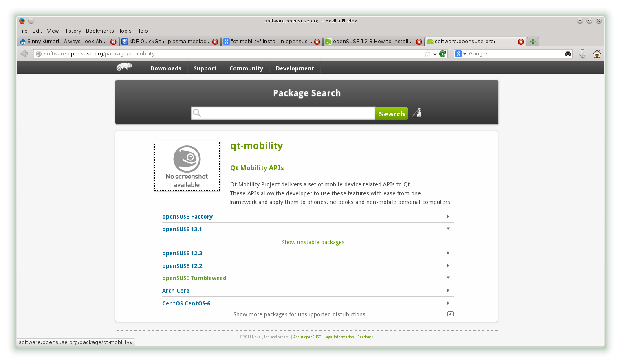The width and height of the screenshot is (621, 364).
Task: Expand the openSUSE 12.3 row arrow
Action: (448, 253)
